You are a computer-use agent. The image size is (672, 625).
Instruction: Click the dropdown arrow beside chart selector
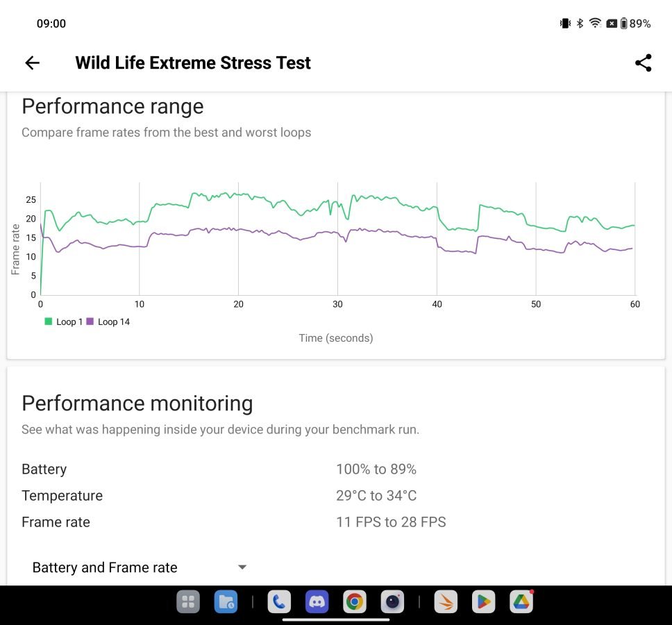[x=242, y=567]
